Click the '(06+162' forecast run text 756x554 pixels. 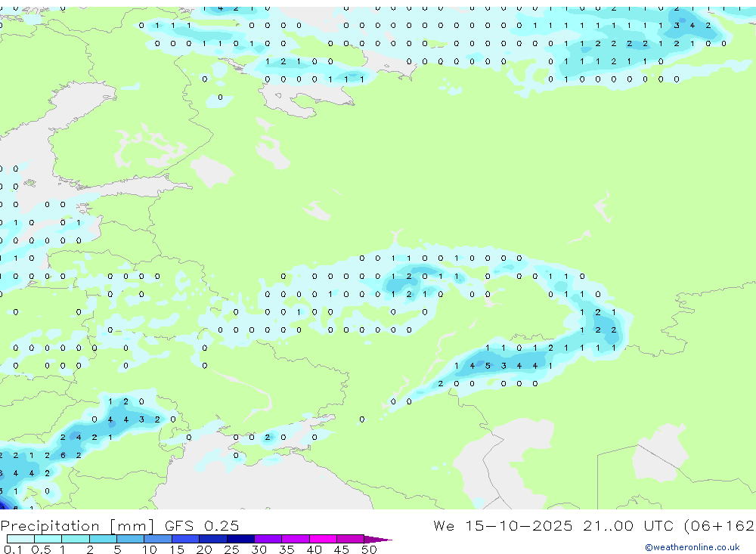click(x=719, y=525)
